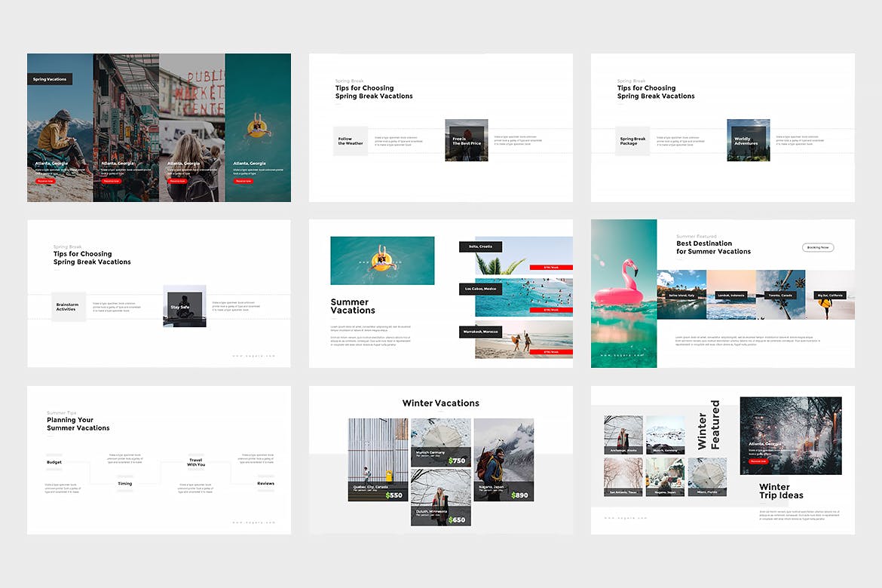Click the $890 Nagano, Japan price
The width and height of the screenshot is (882, 588).
[519, 495]
